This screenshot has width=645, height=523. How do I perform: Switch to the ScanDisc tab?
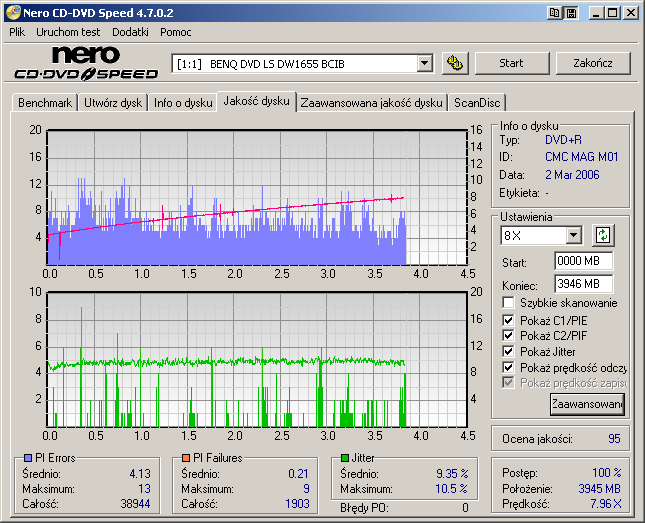477,102
